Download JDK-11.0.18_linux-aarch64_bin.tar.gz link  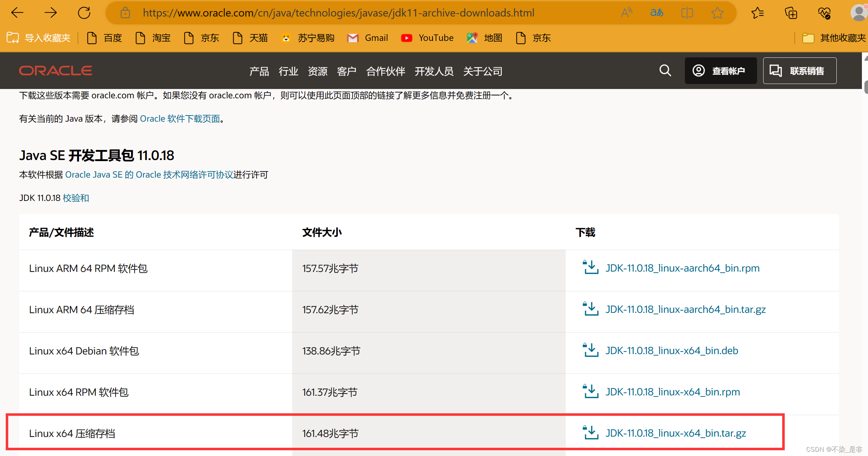tap(686, 309)
